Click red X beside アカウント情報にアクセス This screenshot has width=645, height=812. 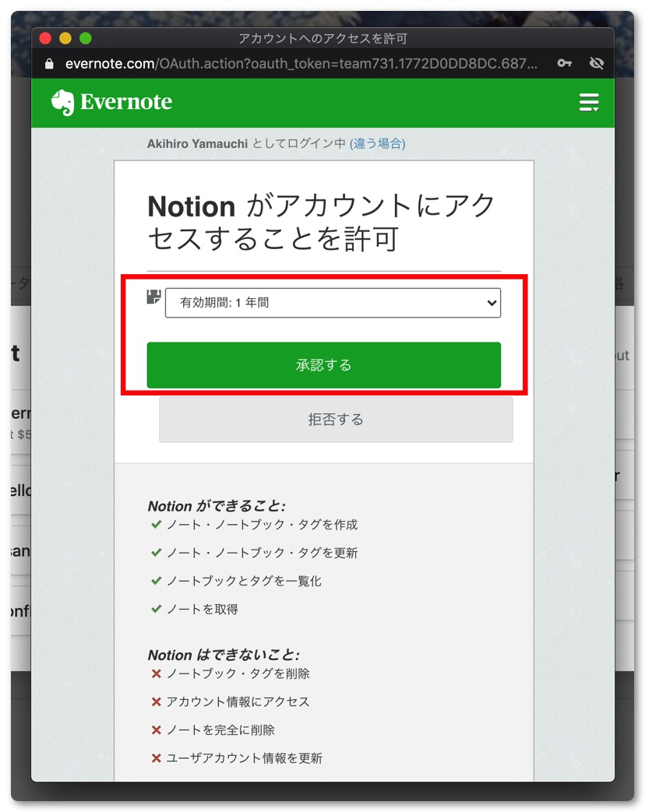click(156, 702)
